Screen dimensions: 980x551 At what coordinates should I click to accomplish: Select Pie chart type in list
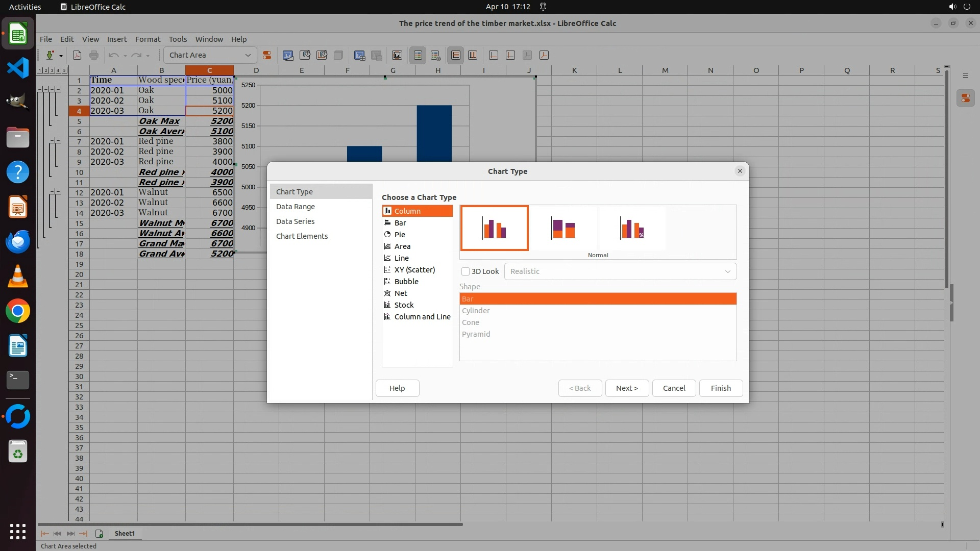(x=400, y=235)
